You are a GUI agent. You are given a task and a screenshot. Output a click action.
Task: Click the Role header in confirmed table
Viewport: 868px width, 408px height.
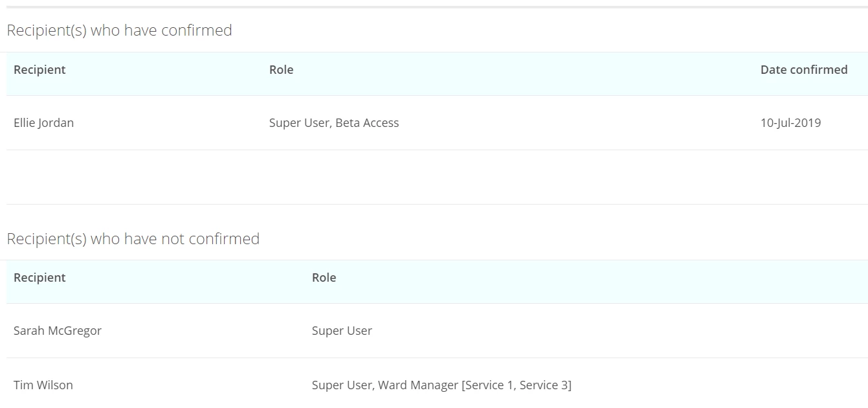(281, 70)
